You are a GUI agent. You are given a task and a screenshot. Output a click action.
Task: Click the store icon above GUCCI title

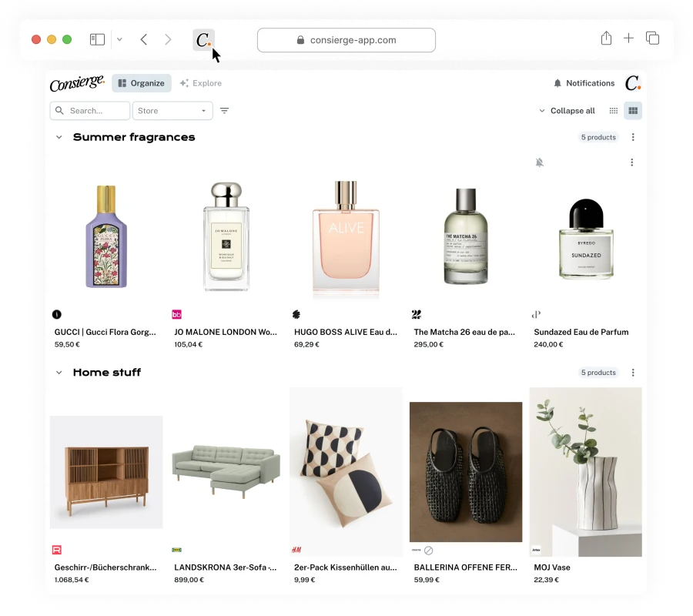coord(56,314)
